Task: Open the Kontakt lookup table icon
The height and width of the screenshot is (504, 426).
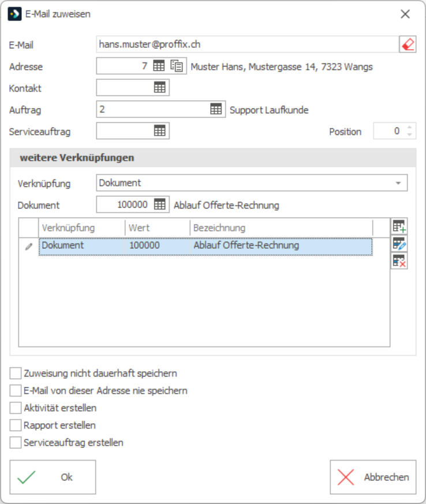Action: pyautogui.click(x=160, y=87)
